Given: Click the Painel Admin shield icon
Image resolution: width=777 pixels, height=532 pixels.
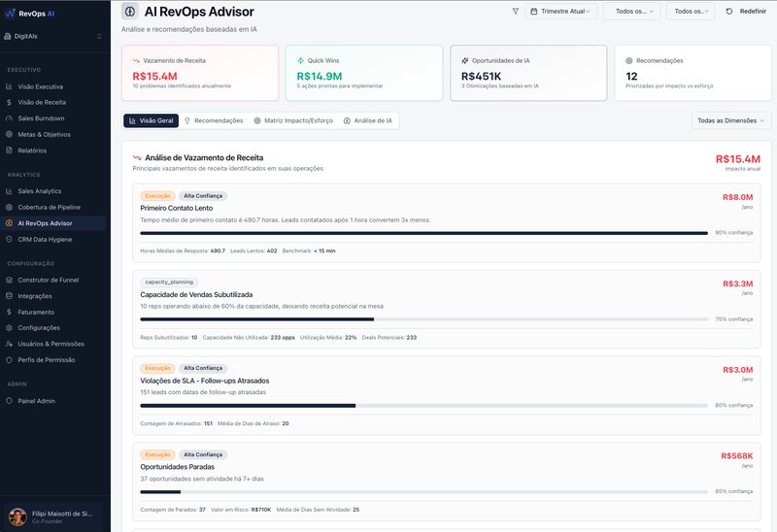Looking at the screenshot, I should [9, 401].
